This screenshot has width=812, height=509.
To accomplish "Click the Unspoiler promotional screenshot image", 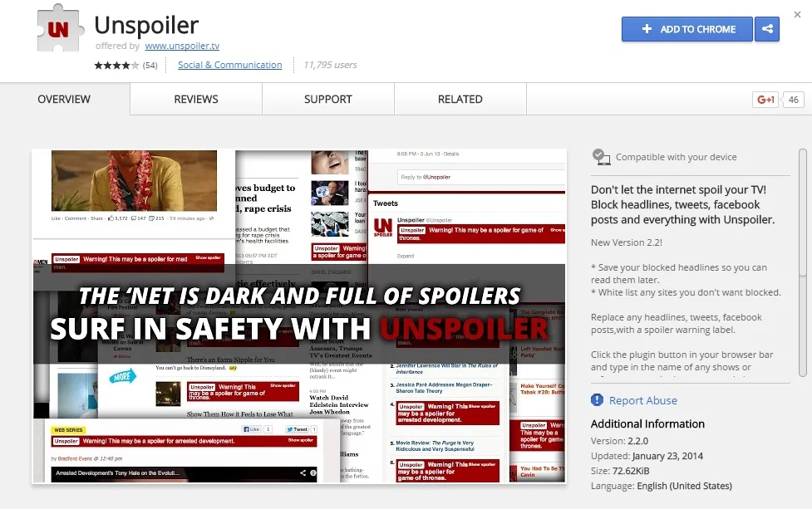I will coord(299,316).
